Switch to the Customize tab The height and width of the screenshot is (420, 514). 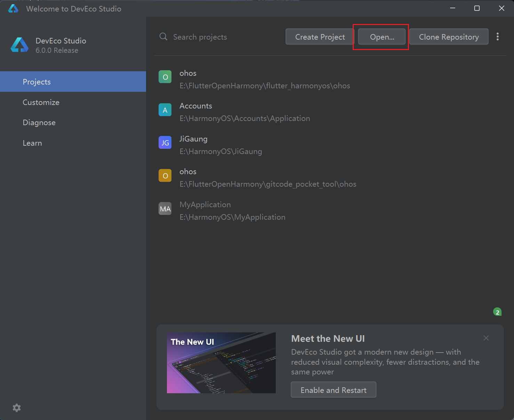(73, 102)
